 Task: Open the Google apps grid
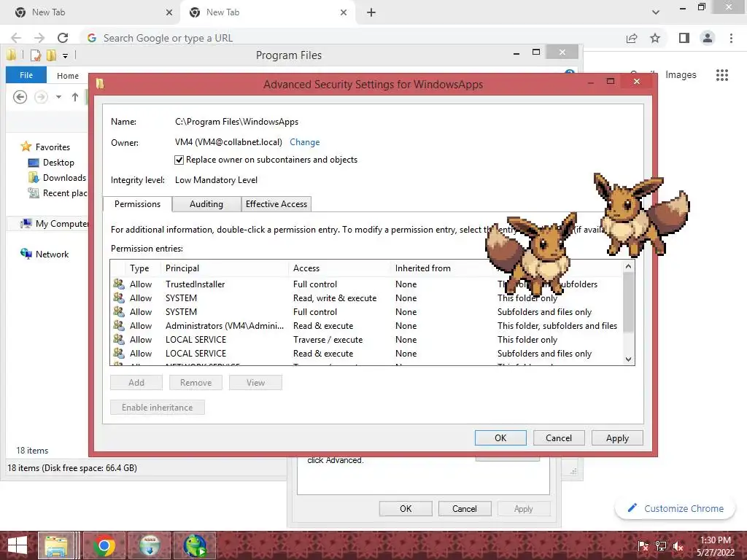point(721,75)
